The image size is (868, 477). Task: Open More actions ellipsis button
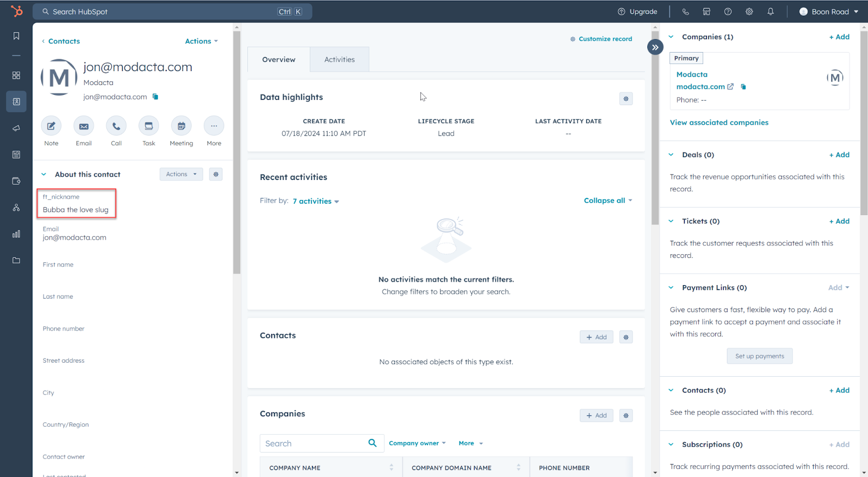[x=214, y=126]
